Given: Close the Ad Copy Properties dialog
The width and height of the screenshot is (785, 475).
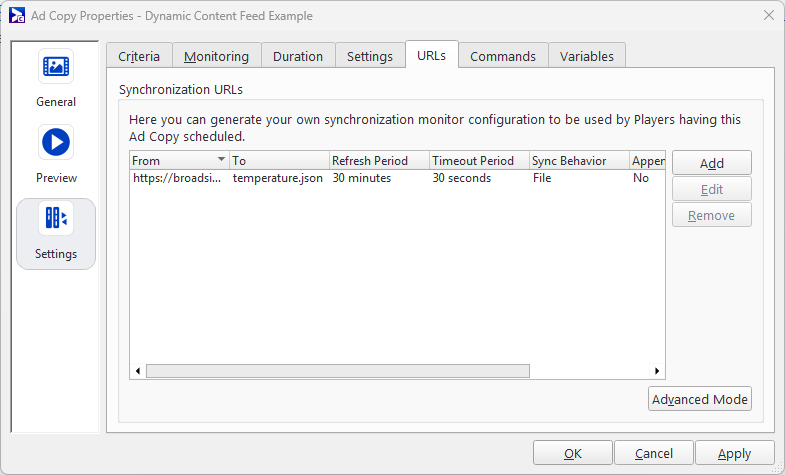Looking at the screenshot, I should point(768,15).
